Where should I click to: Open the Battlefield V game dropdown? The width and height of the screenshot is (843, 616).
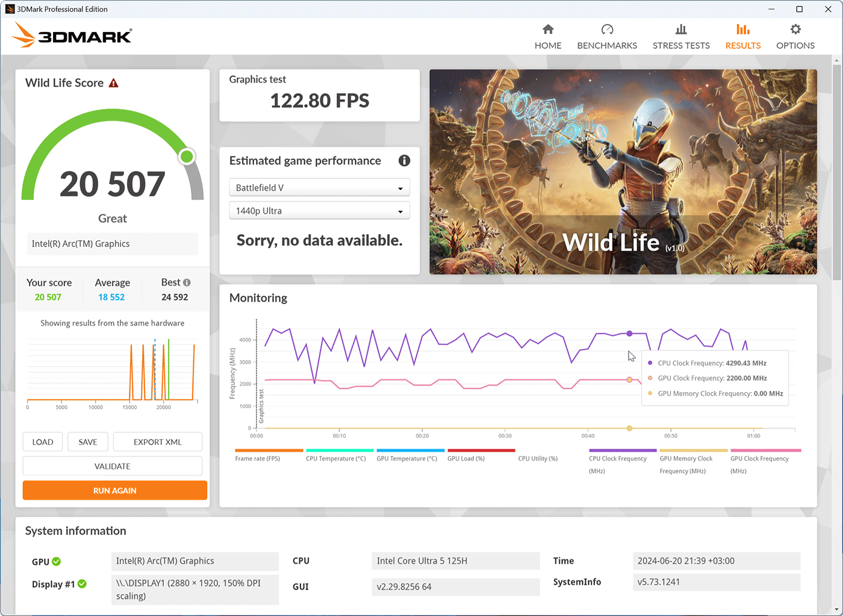319,188
